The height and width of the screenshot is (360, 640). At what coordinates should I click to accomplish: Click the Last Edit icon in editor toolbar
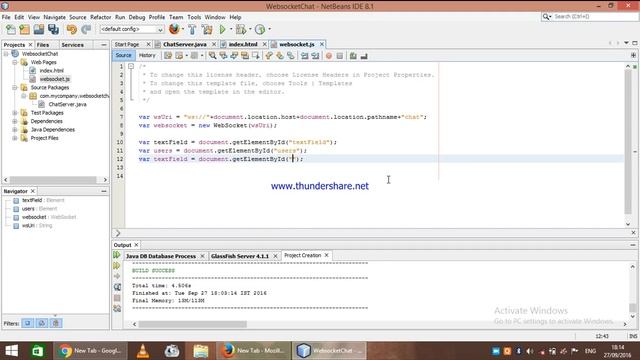tap(168, 56)
